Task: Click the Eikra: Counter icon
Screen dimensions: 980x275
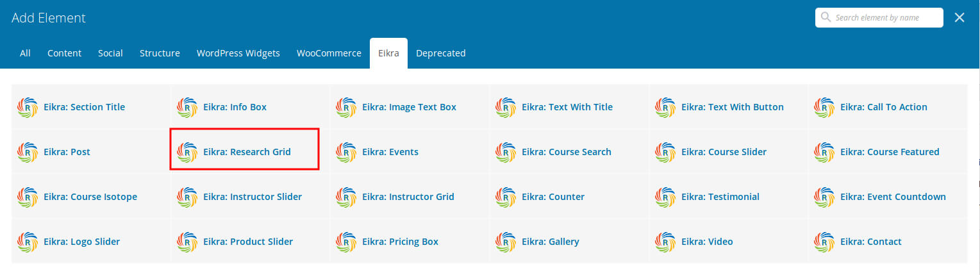Action: pyautogui.click(x=506, y=197)
